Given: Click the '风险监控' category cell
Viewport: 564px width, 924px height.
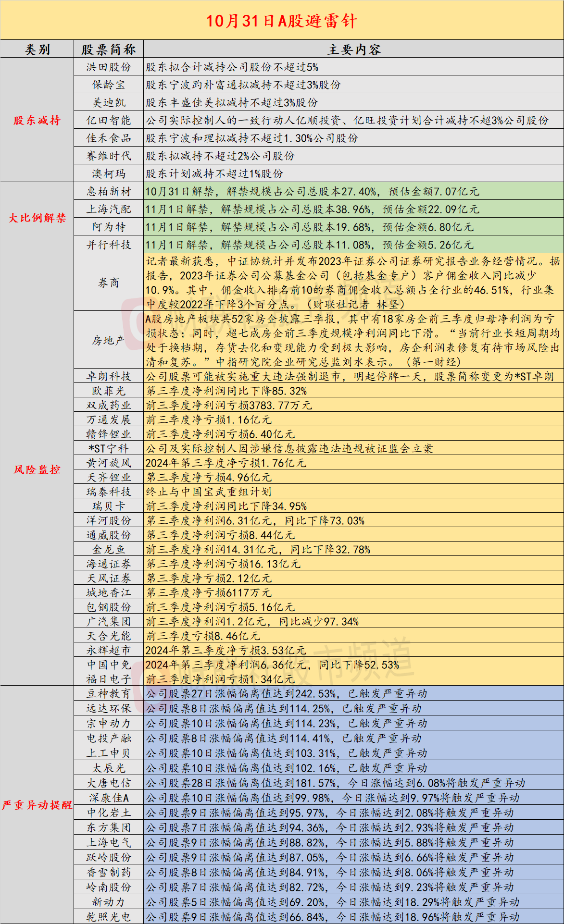Looking at the screenshot, I should (x=37, y=469).
